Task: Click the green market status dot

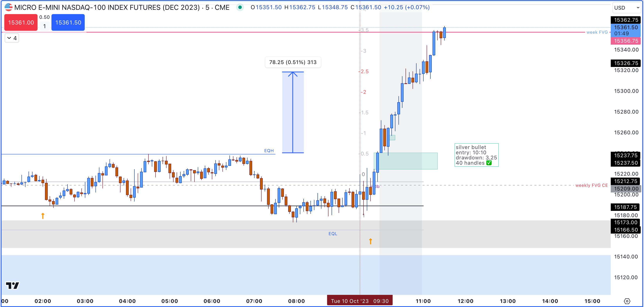Action: coord(240,7)
